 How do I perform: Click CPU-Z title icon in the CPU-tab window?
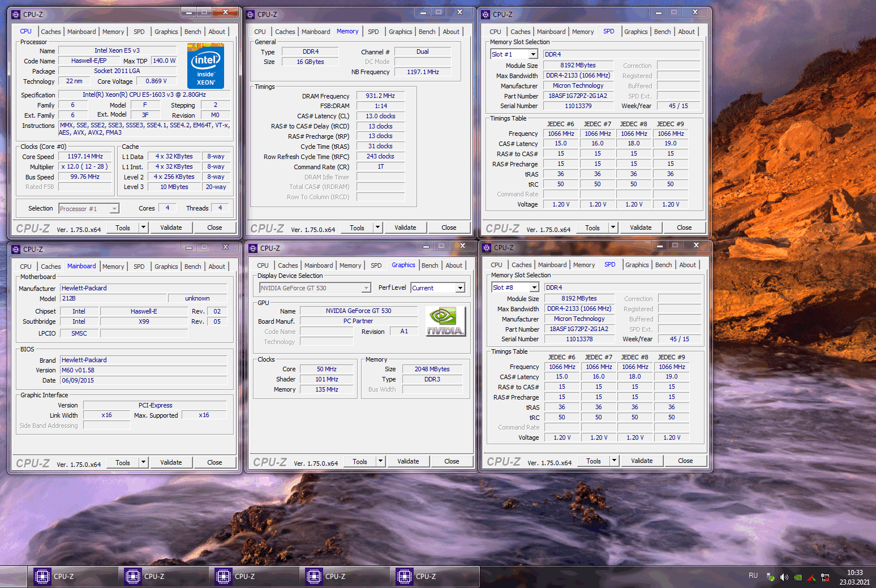(16, 14)
